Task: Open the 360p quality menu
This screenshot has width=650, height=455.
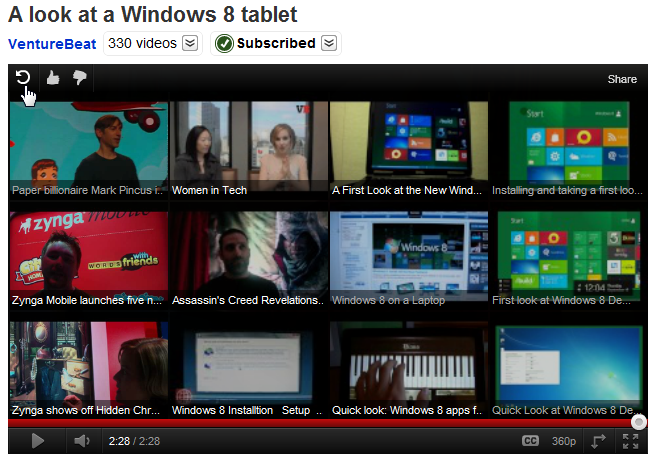Action: click(x=563, y=441)
